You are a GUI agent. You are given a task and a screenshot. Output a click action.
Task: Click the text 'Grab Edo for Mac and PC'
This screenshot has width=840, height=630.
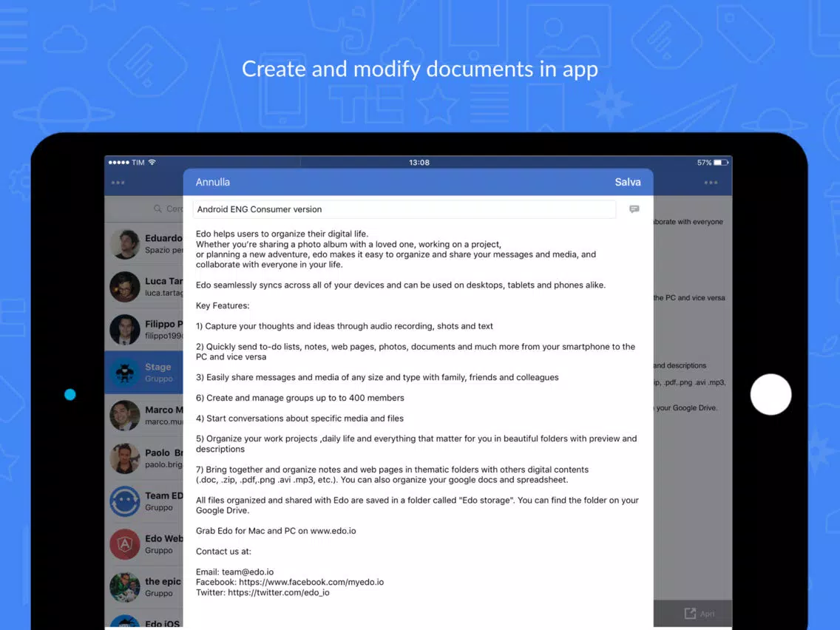[x=245, y=531]
